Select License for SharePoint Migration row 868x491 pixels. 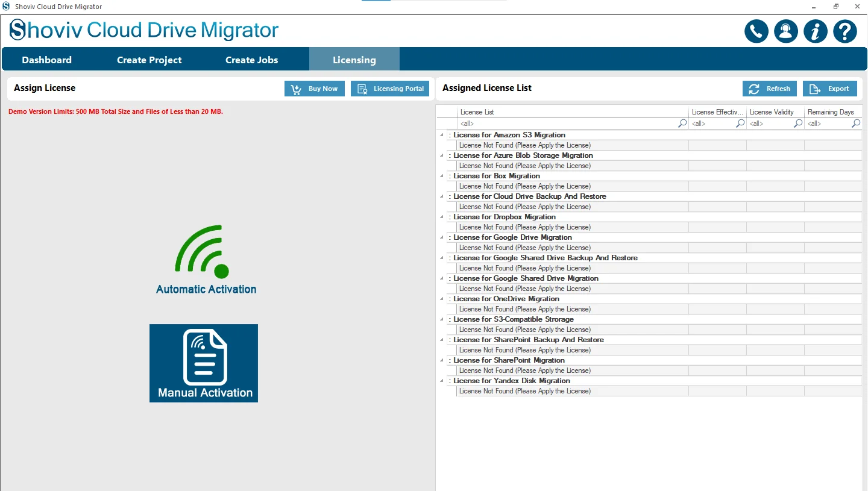[654, 360]
